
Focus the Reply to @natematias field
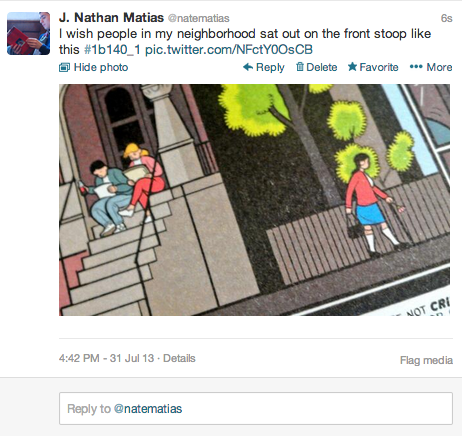tap(256, 408)
